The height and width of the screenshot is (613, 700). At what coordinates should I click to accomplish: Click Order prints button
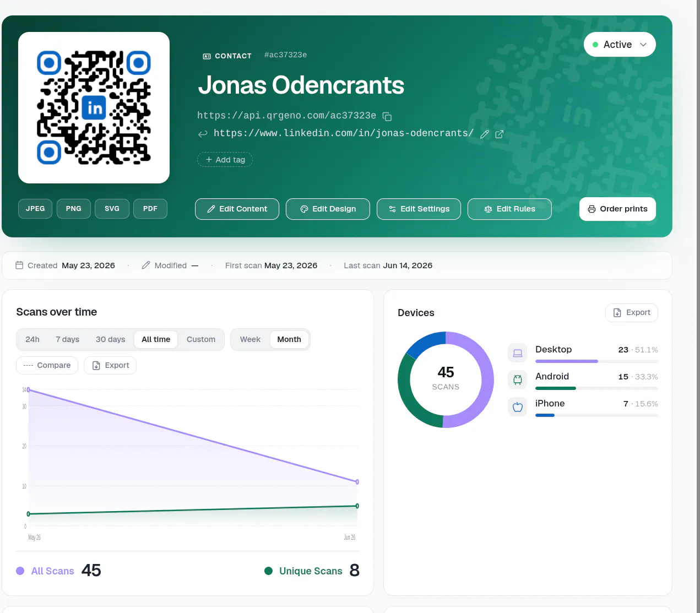point(617,209)
